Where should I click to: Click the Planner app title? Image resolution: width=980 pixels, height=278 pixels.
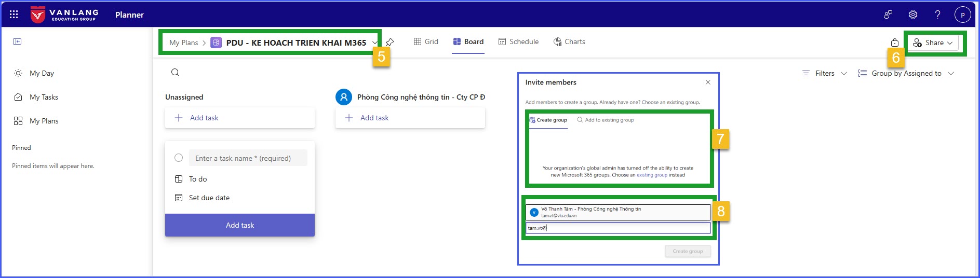click(x=129, y=15)
